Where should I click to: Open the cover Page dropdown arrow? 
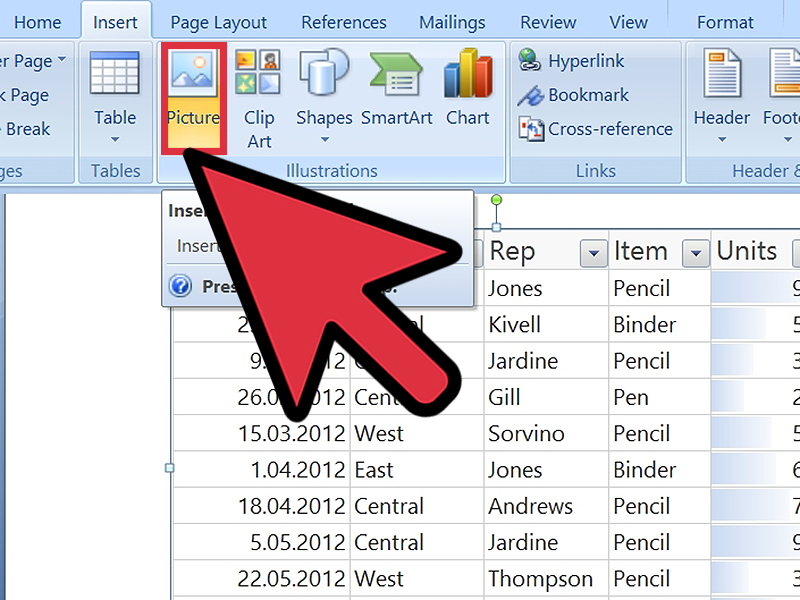62,59
